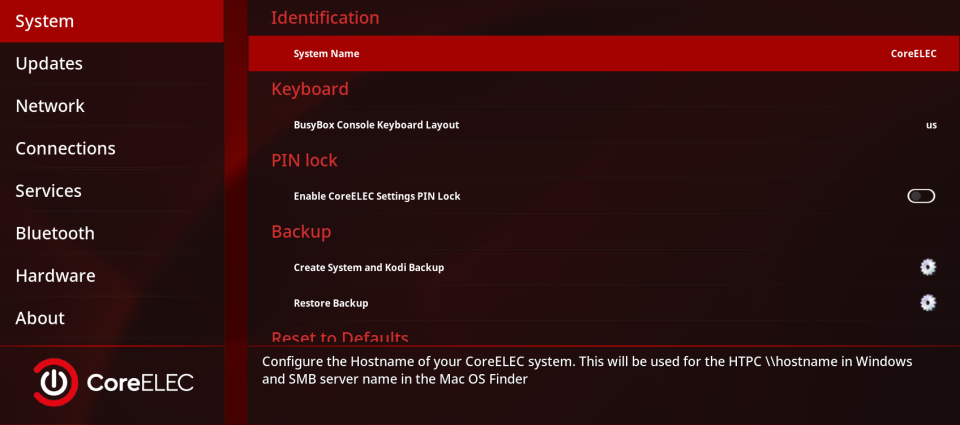Open the Services settings page

click(48, 191)
